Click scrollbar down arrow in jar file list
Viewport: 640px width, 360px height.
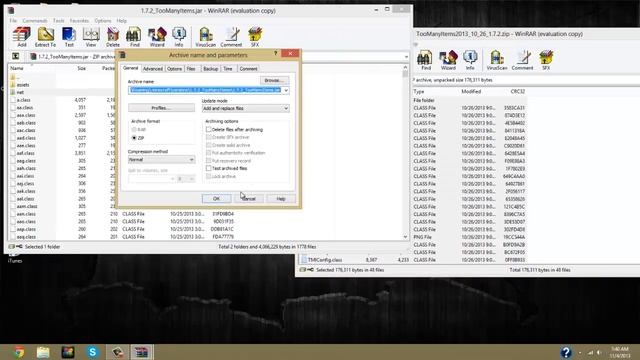(x=405, y=237)
